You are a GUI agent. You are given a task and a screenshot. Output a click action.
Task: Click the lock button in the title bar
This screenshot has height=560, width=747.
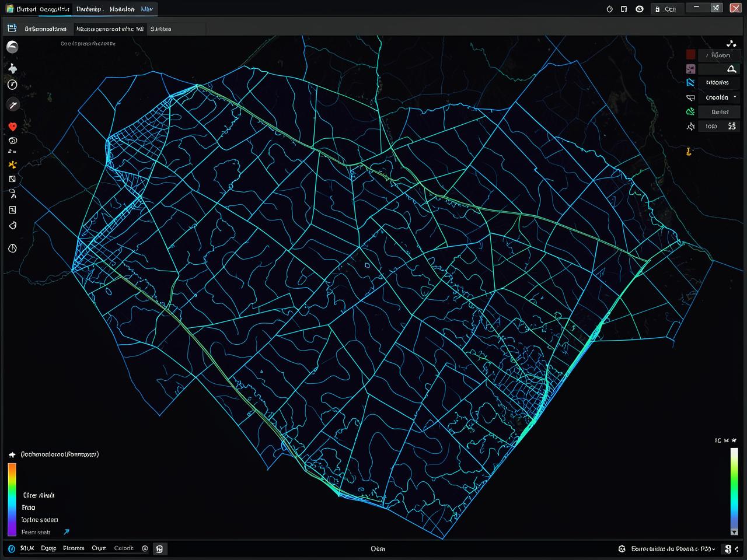pos(666,9)
